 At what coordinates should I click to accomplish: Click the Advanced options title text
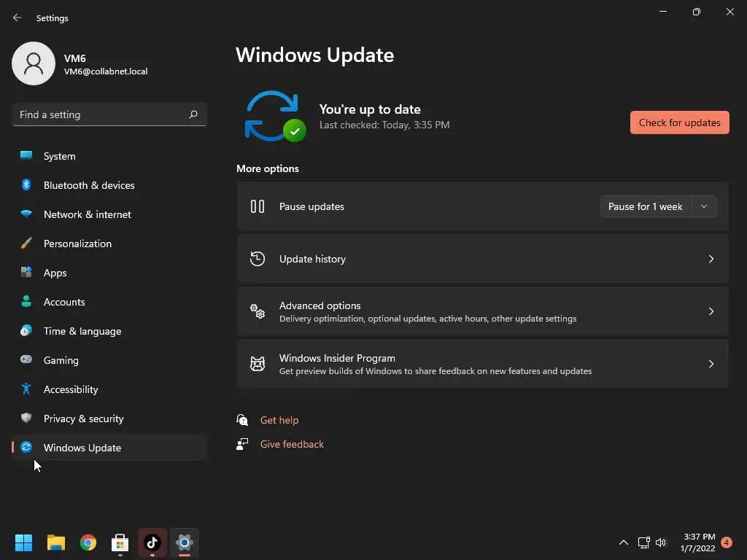click(320, 306)
